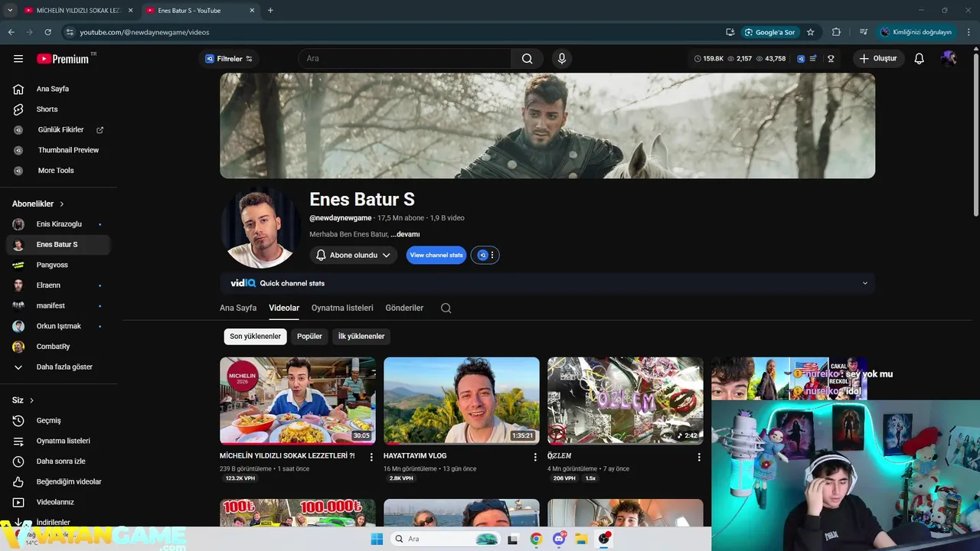Viewport: 980px width, 551px height.
Task: Click install app icon in address bar
Action: pos(730,32)
